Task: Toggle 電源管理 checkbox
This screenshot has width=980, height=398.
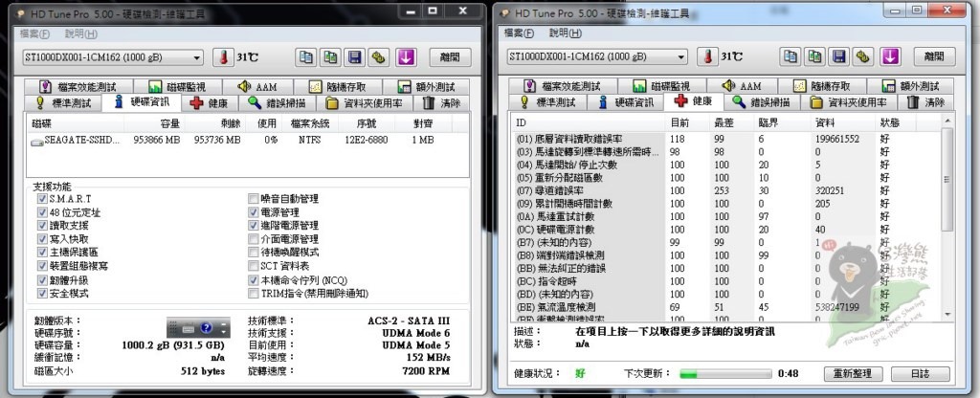Action: (253, 212)
